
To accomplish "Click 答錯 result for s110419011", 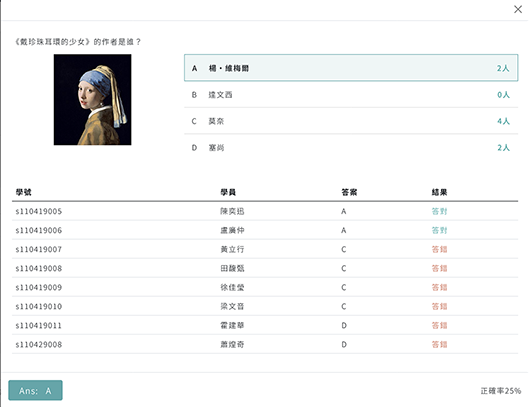I will [x=439, y=326].
